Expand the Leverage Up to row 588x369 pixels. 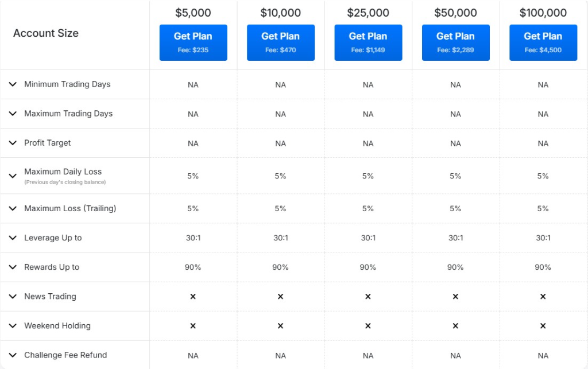13,238
